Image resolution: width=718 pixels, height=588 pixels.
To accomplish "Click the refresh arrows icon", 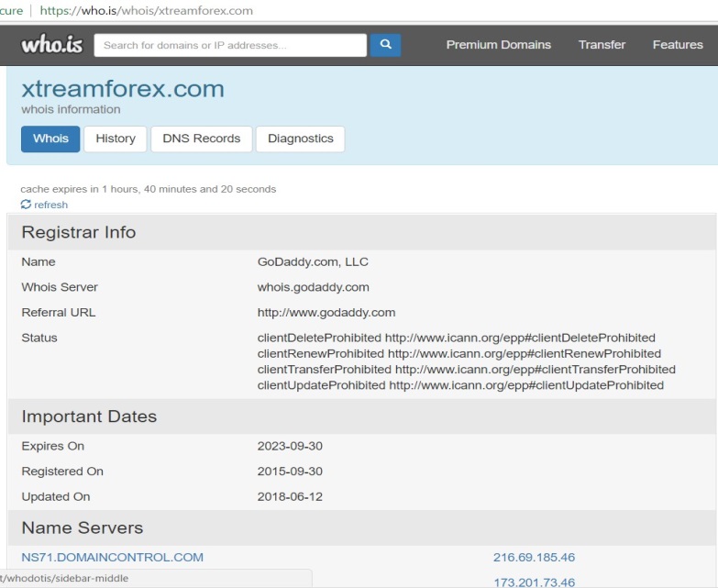I will click(x=26, y=205).
